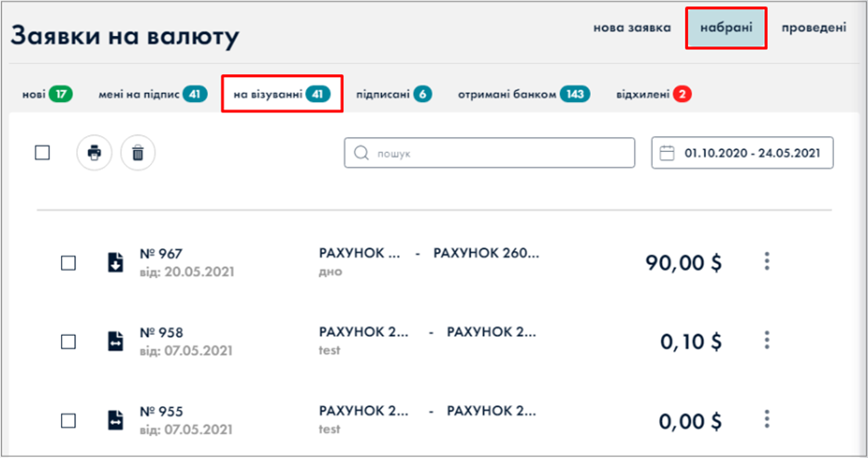Click the trash delete icon

pyautogui.click(x=138, y=153)
